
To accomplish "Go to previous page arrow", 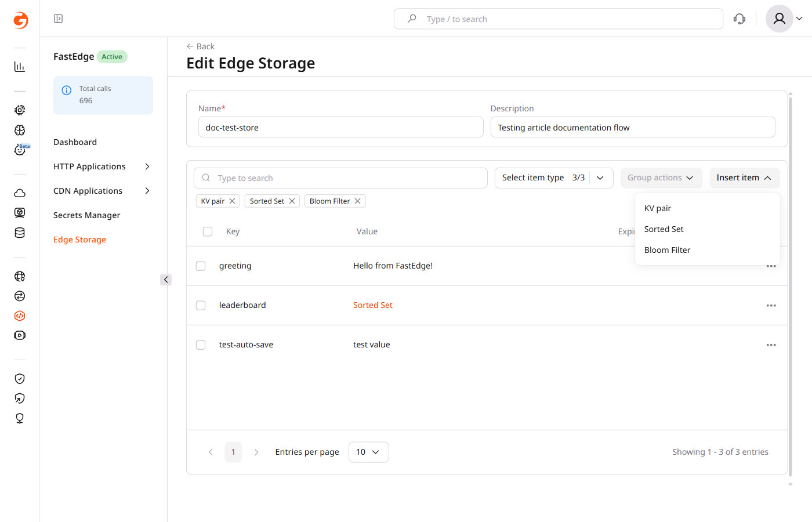I will point(211,452).
